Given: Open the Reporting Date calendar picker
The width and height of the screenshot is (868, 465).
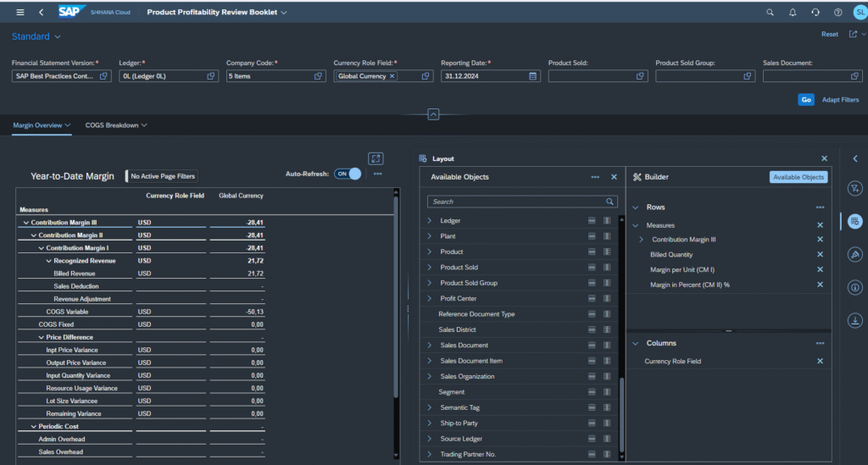Looking at the screenshot, I should click(532, 76).
